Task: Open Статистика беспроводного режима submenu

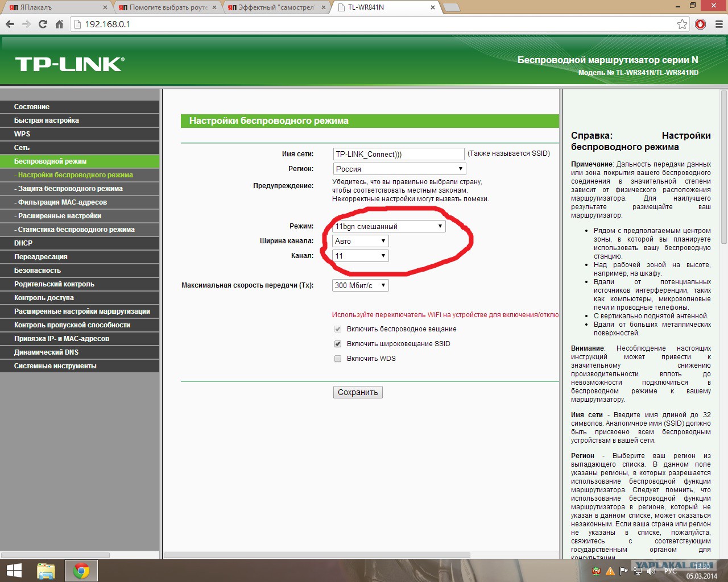Action: [80, 230]
